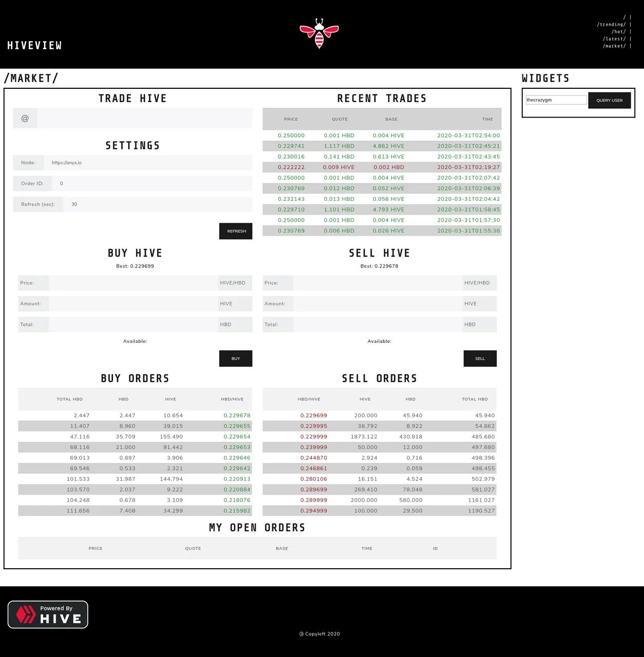Screen dimensions: 644x657
Task: Click recent trade time 2020-03-31T01:55:36
Action: 469,231
